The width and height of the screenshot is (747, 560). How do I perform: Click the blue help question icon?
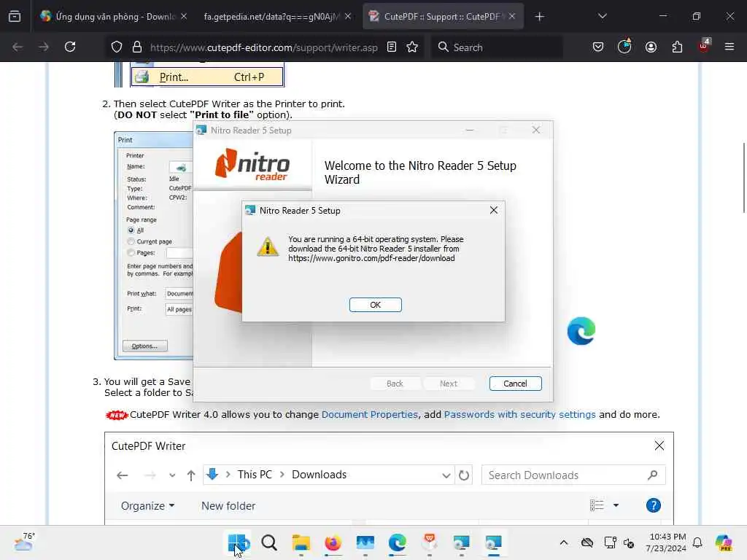[653, 505]
